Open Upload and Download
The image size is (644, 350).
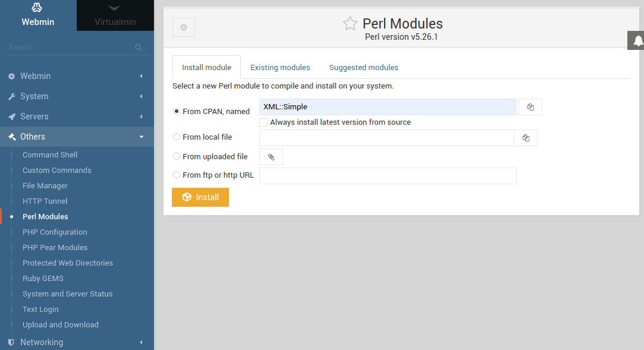coord(61,325)
